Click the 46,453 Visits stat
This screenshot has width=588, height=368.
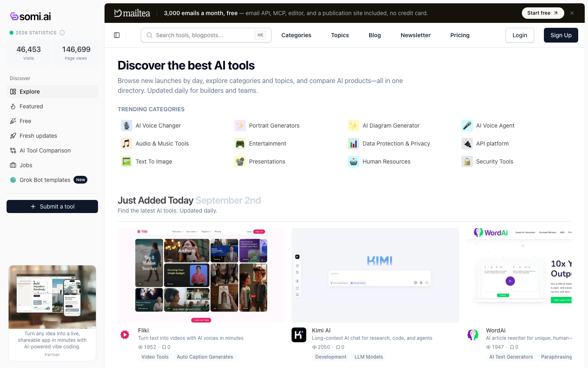[x=29, y=52]
